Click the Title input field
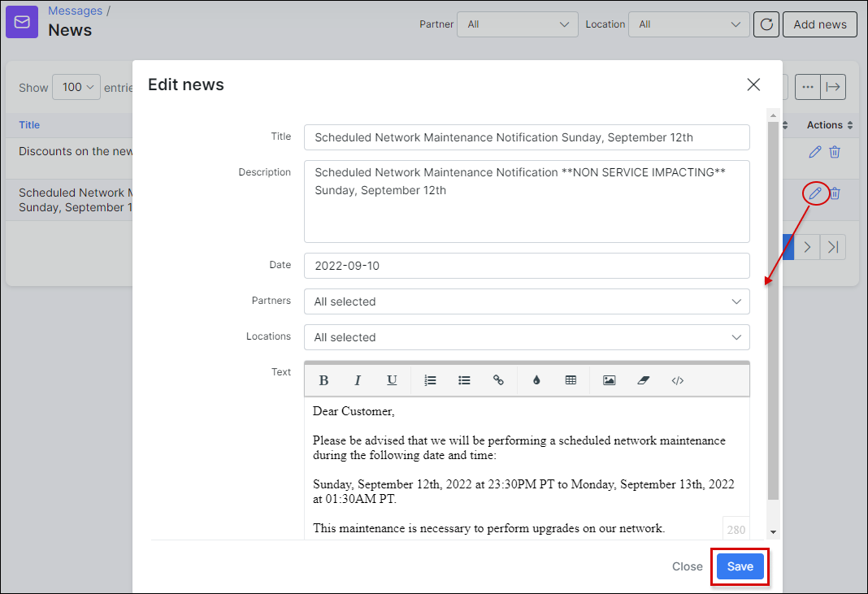The image size is (868, 594). coord(527,137)
